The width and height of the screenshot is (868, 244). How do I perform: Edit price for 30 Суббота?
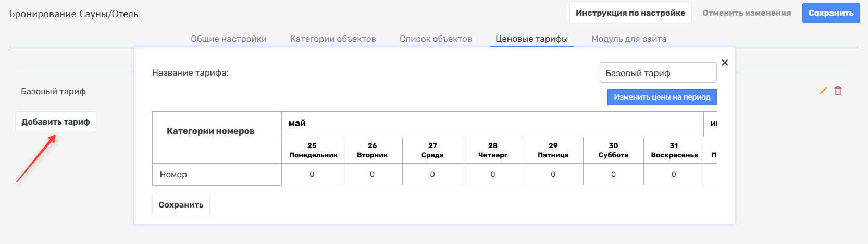[613, 174]
